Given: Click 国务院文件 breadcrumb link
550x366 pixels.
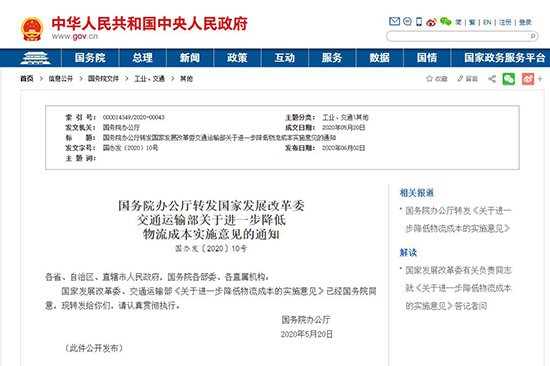Looking at the screenshot, I should [103, 79].
